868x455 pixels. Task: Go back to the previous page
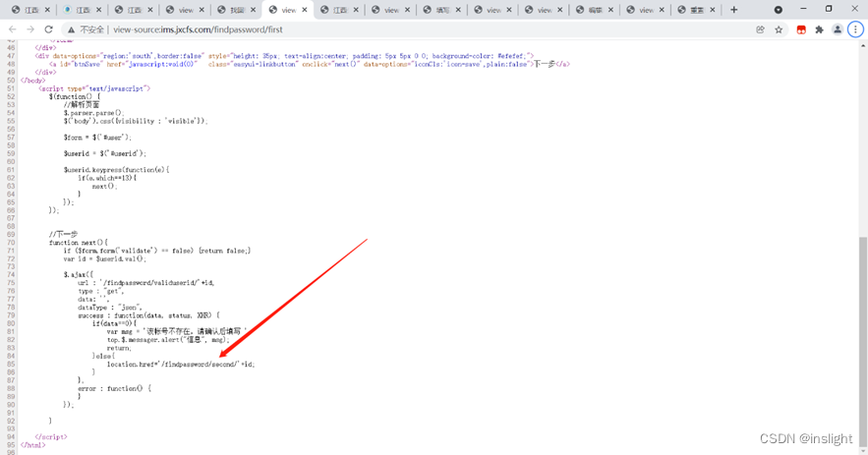pos(12,29)
